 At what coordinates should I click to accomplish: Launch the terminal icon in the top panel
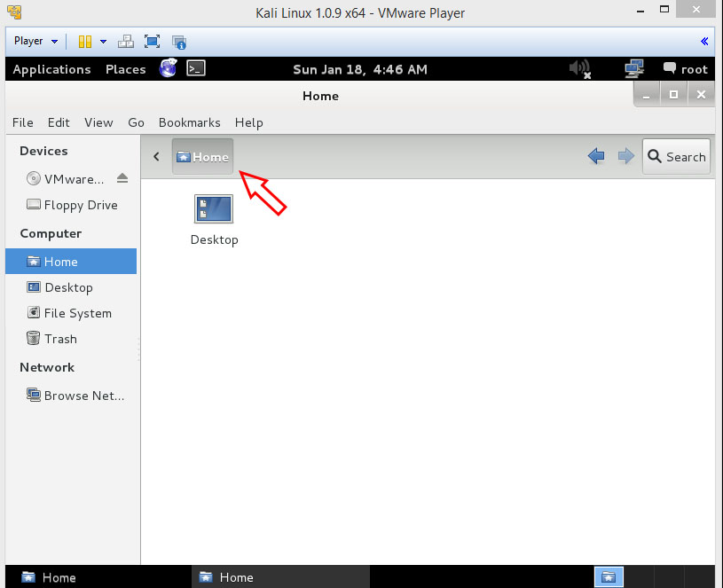pyautogui.click(x=196, y=68)
